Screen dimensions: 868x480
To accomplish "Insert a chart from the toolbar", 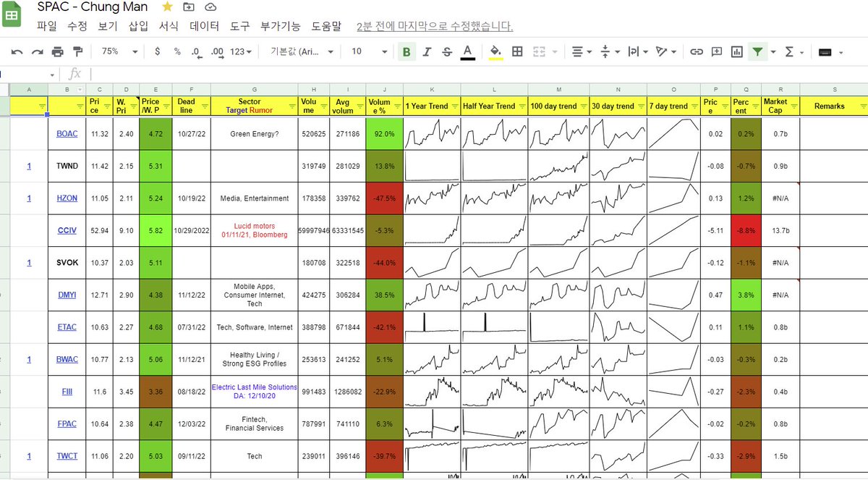I will point(737,52).
